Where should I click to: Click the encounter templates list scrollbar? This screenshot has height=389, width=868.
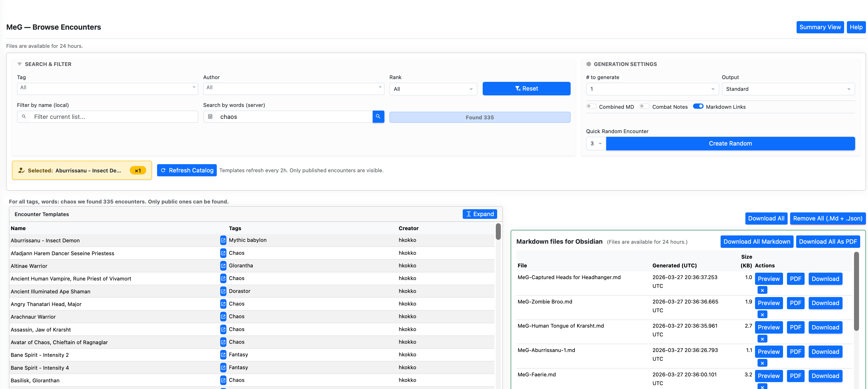click(x=498, y=232)
